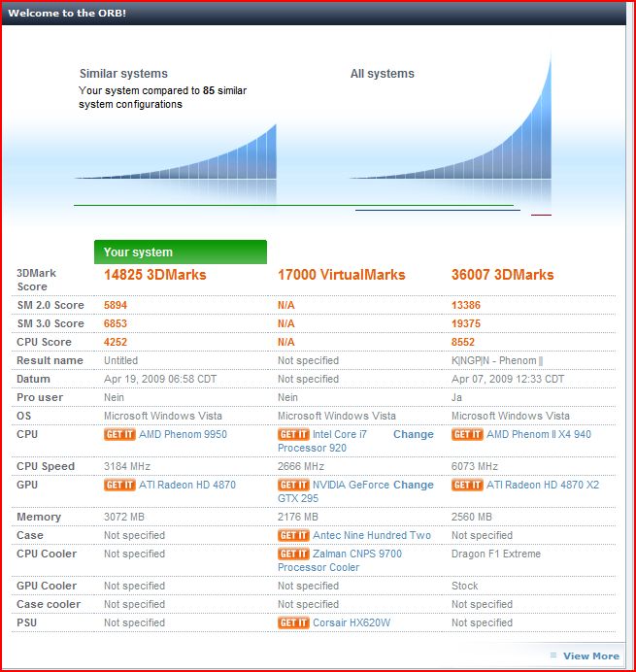
Task: Click the 17000 VirtualMarks score
Action: point(341,275)
